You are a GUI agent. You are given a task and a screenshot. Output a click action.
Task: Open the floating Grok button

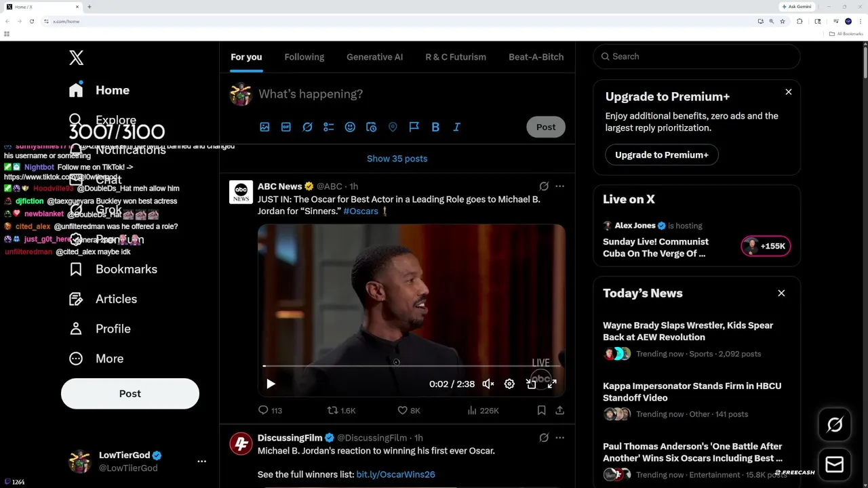click(835, 425)
